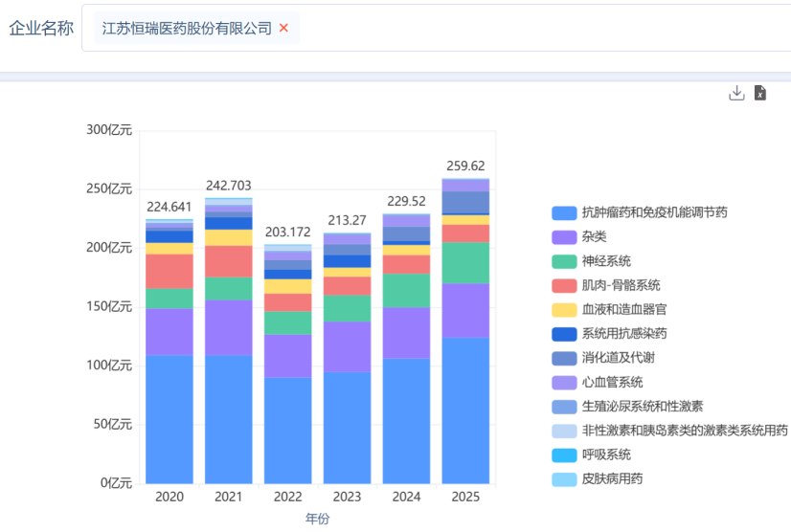Screen dimensions: 791x532
Task: Click the download chart image icon
Action: 736,93
